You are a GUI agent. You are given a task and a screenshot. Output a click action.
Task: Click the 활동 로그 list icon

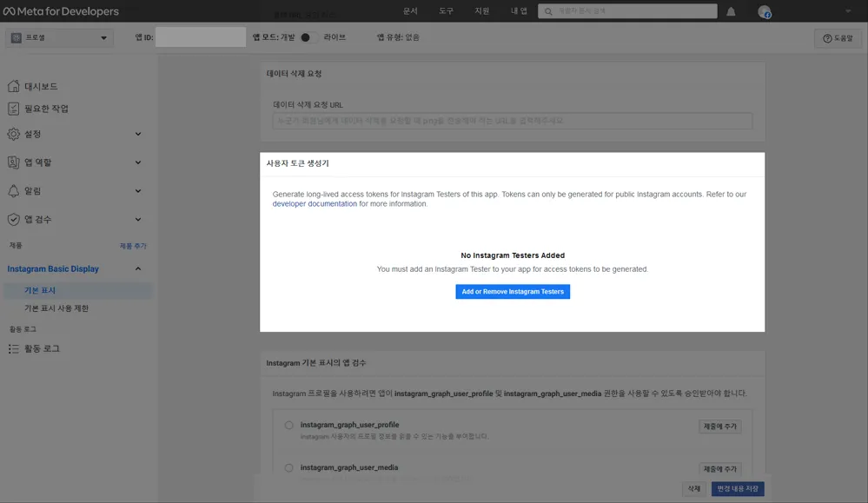click(13, 348)
